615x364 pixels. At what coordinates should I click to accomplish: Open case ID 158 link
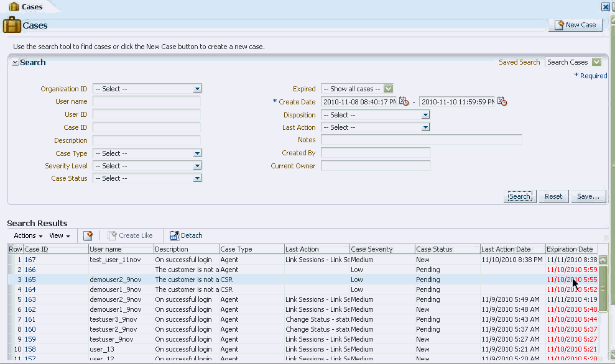pos(30,349)
